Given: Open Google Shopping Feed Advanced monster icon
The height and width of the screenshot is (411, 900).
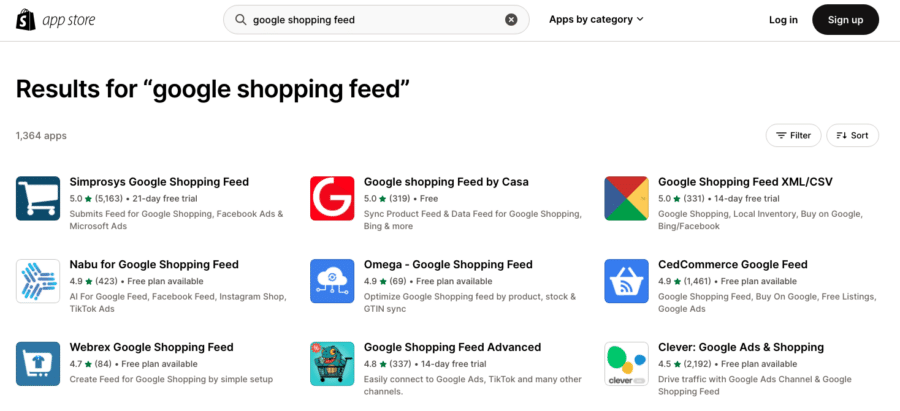Looking at the screenshot, I should pos(332,364).
